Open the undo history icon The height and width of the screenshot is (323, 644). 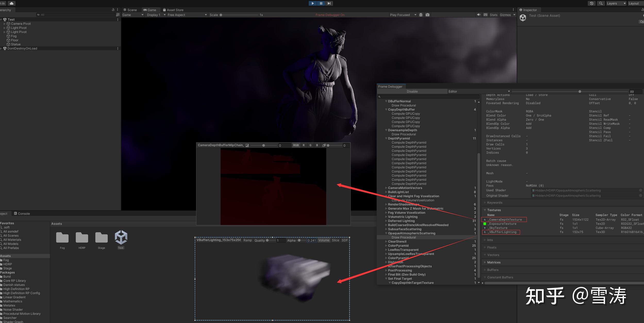[x=592, y=3]
